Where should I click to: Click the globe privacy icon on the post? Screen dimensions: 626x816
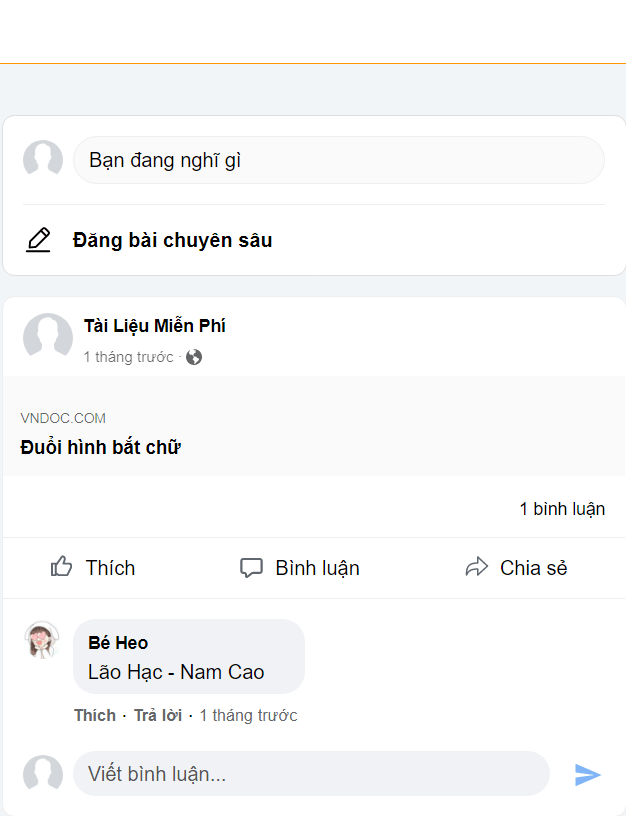point(192,356)
